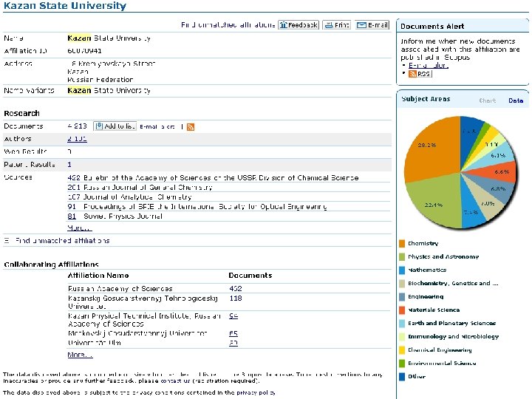Click Russian Journal of General Chemistry source

coord(148,187)
